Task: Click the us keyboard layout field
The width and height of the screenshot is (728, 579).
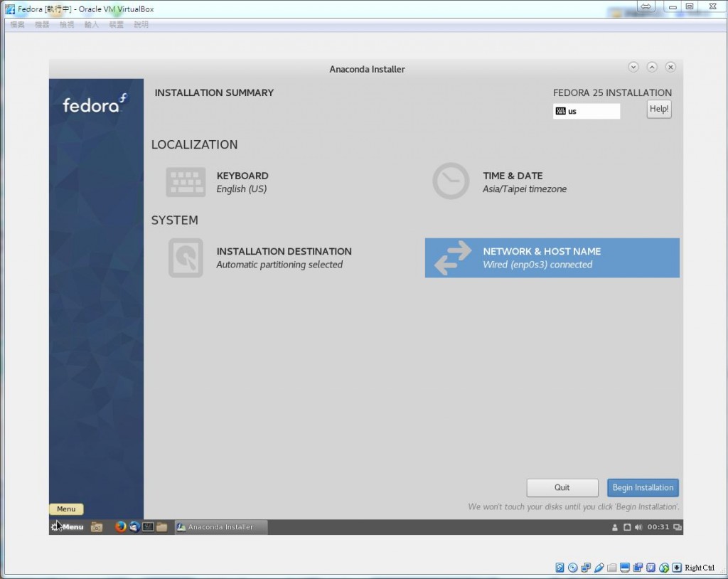Action: (587, 111)
